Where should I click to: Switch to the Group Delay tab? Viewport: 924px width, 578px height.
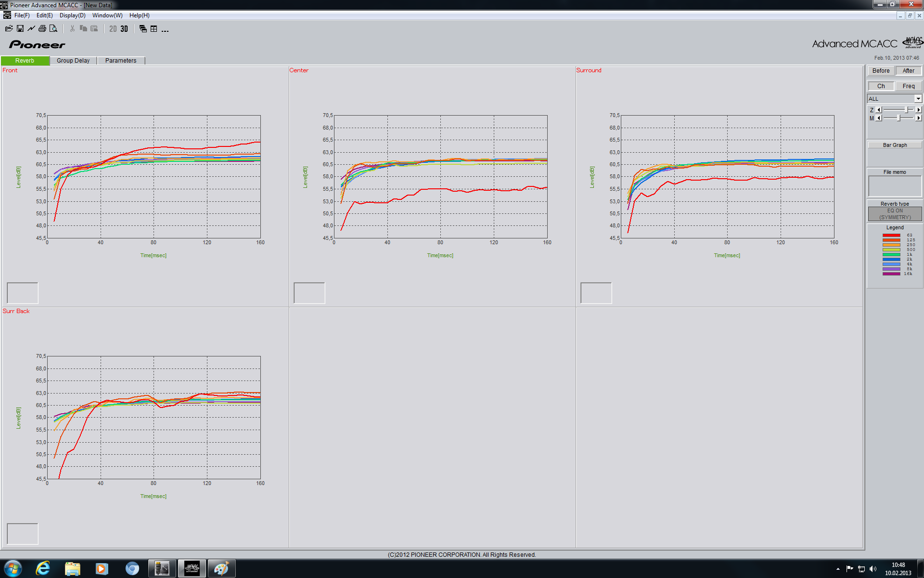click(x=73, y=61)
